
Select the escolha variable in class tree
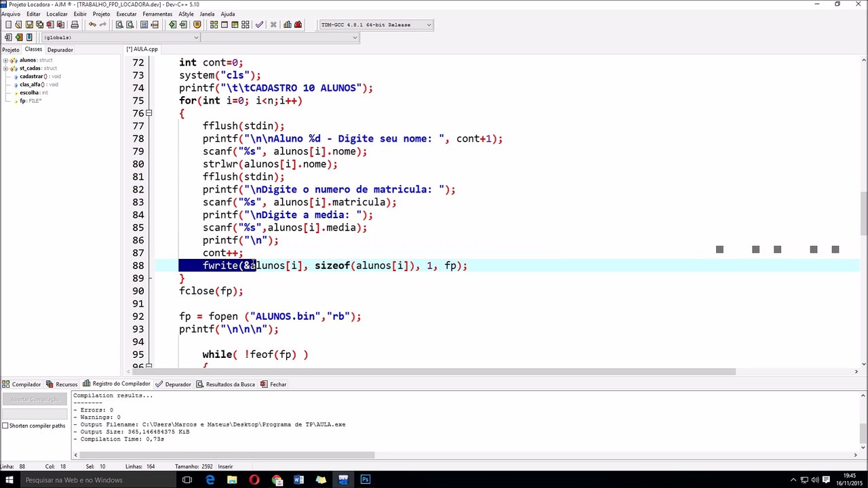(x=29, y=93)
